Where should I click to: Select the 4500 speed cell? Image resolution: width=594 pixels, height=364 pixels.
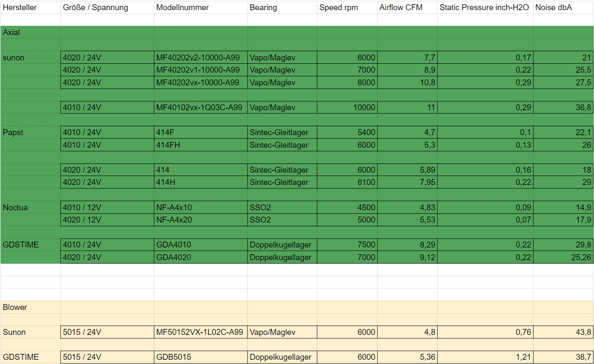[347, 207]
